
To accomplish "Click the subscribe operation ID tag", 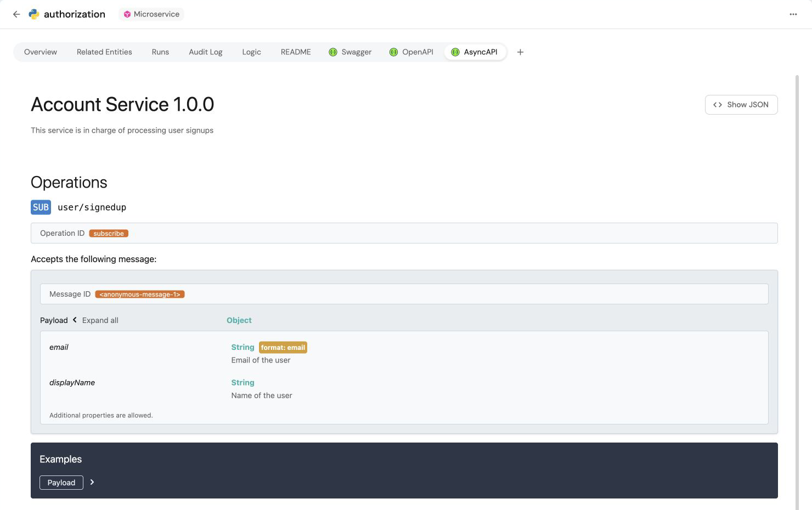I will point(109,234).
